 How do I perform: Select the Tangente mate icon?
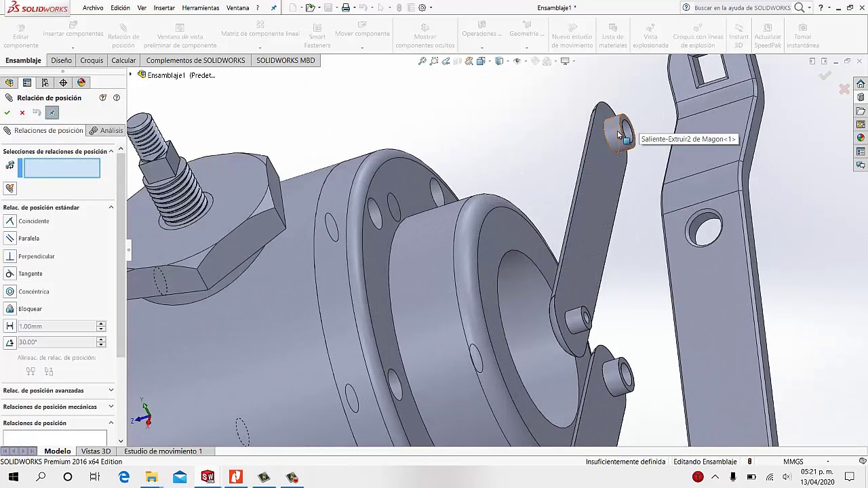click(x=9, y=274)
